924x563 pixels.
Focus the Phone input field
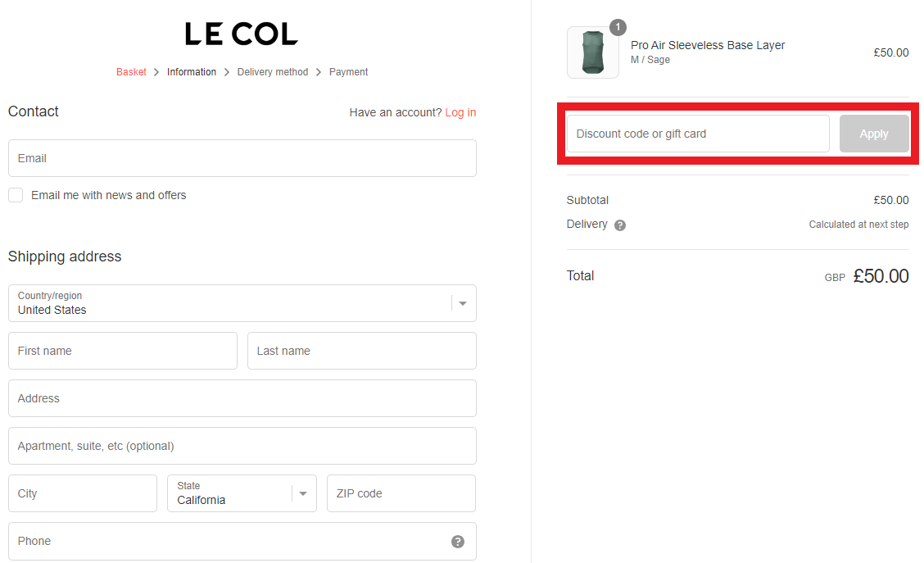pos(242,541)
